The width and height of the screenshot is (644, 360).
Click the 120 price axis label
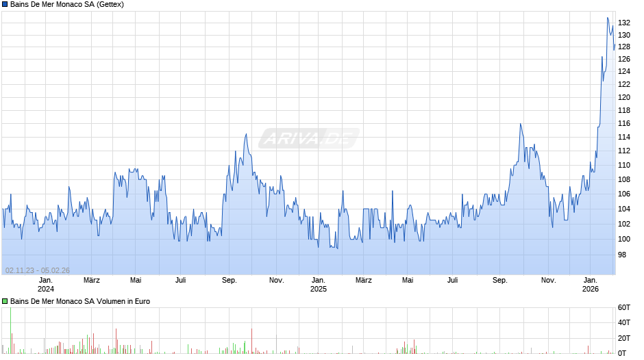coord(624,97)
